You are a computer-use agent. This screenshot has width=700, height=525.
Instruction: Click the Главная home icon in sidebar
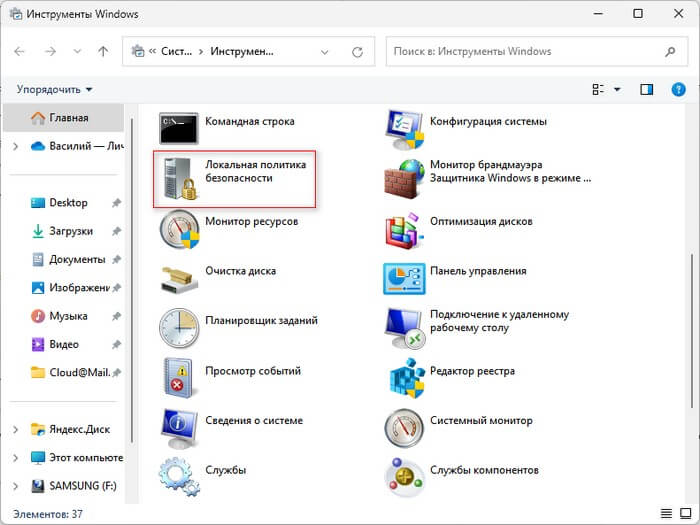click(x=38, y=118)
